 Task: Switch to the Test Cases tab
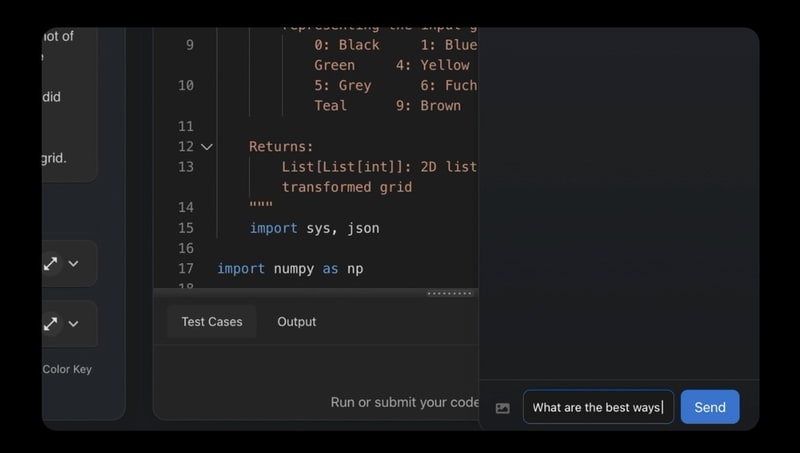click(211, 322)
